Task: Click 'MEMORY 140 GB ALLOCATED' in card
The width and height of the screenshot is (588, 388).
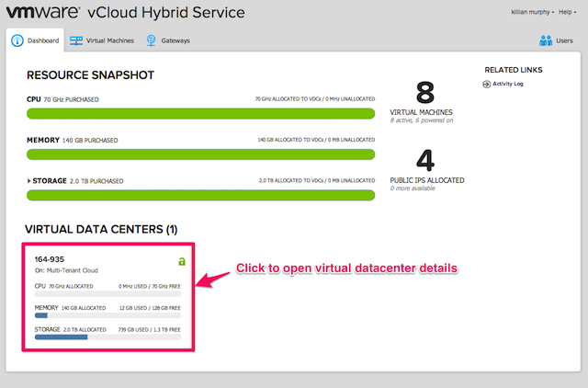Action: (70, 308)
